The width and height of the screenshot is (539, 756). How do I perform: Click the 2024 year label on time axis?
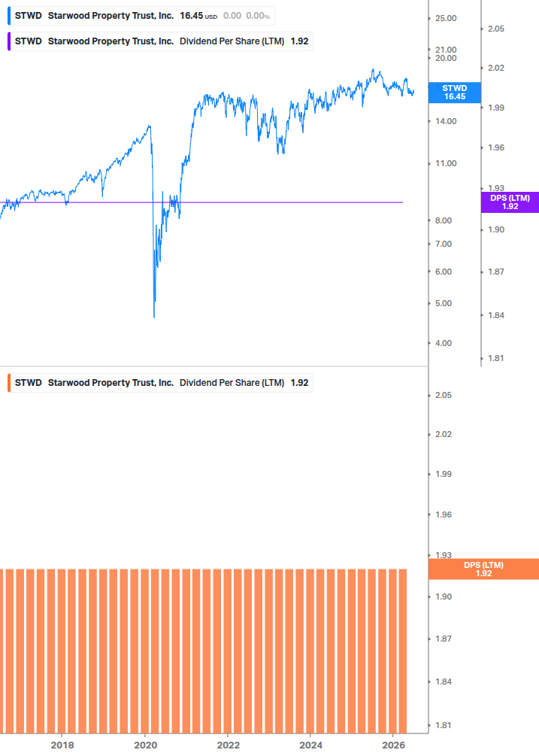pos(311,745)
